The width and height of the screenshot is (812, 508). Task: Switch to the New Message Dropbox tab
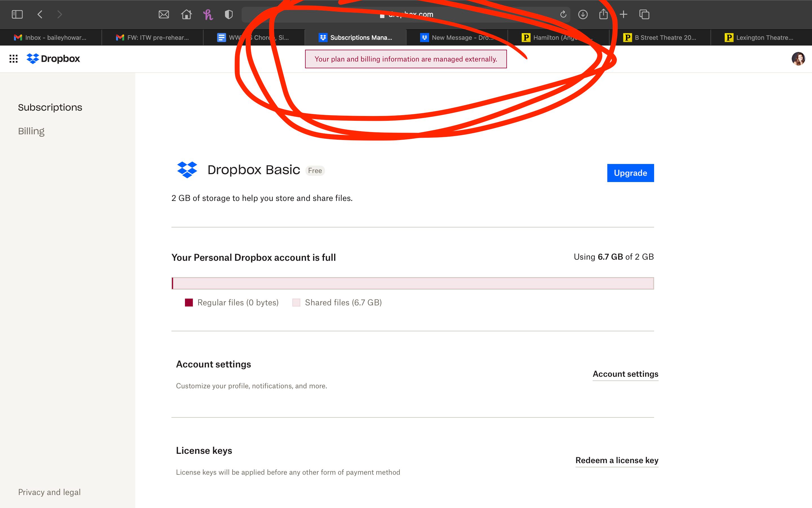[457, 38]
